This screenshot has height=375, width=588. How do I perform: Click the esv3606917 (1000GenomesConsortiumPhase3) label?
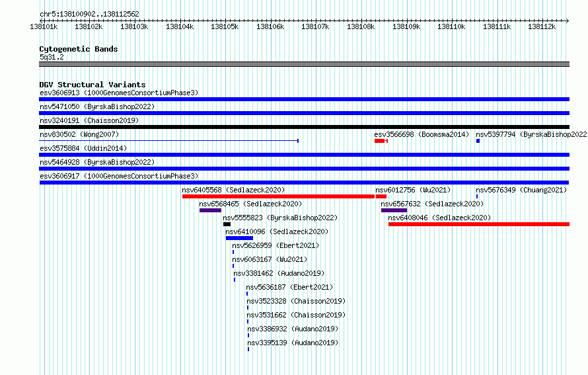(119, 176)
